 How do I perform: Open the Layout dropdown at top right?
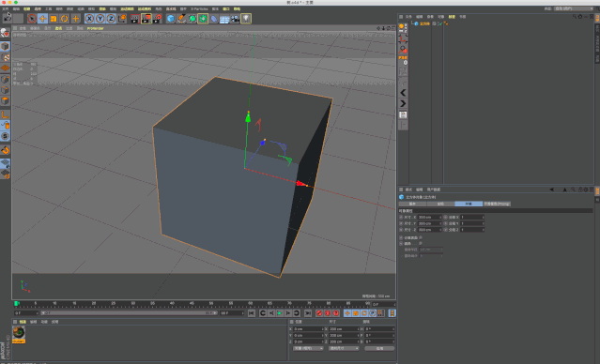pos(574,8)
